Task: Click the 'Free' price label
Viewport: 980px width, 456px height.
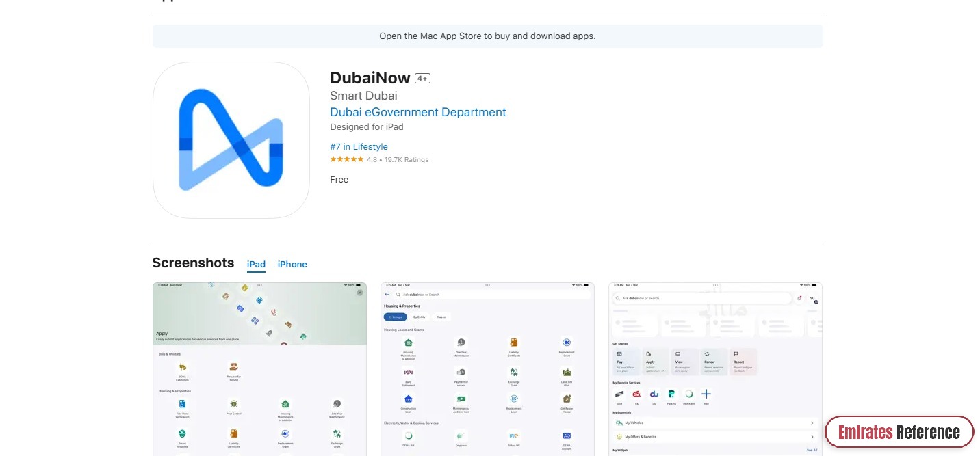Action: click(x=339, y=180)
